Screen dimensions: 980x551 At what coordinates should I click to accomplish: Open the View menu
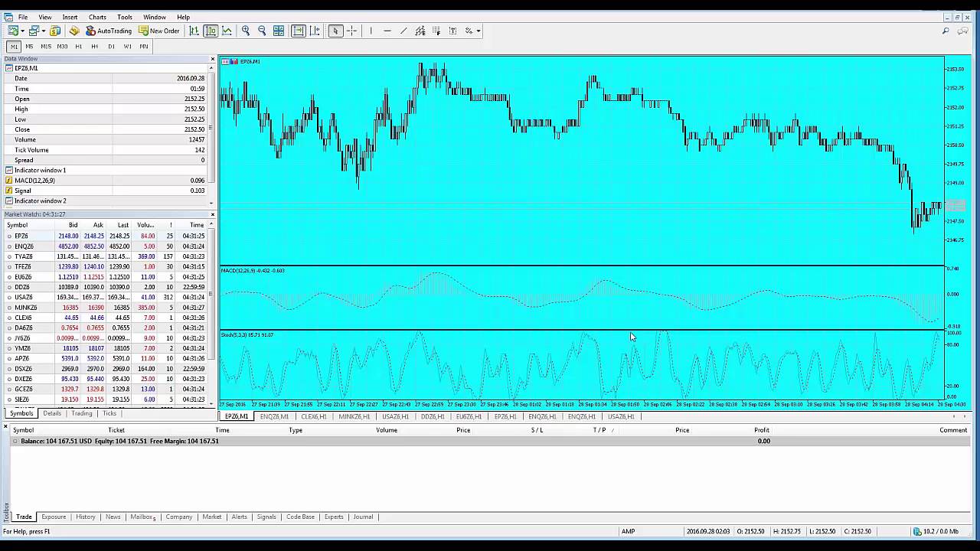pyautogui.click(x=45, y=17)
